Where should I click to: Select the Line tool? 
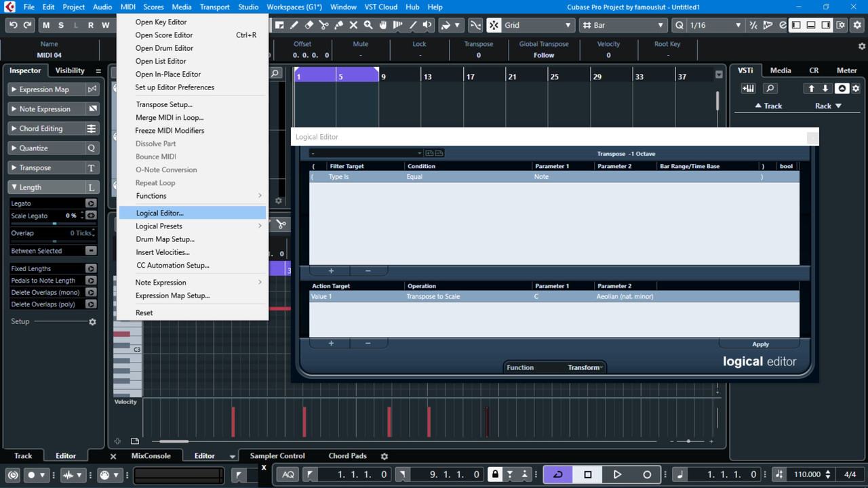(x=413, y=25)
